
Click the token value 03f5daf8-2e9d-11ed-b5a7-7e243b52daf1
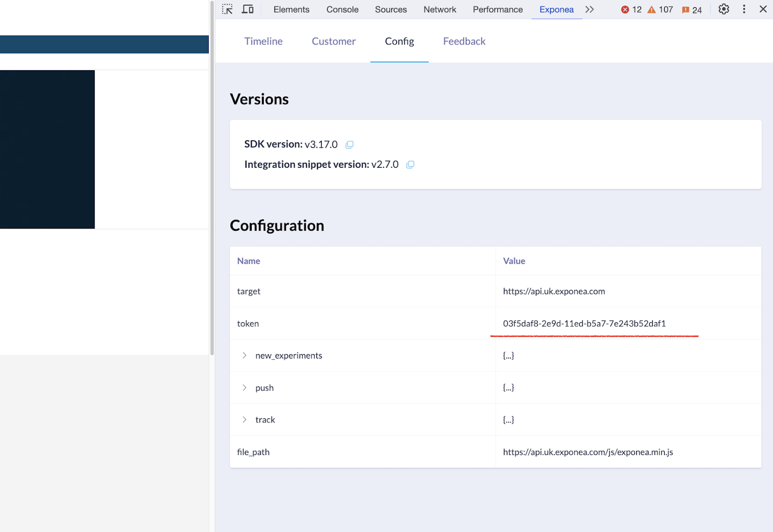click(x=584, y=324)
